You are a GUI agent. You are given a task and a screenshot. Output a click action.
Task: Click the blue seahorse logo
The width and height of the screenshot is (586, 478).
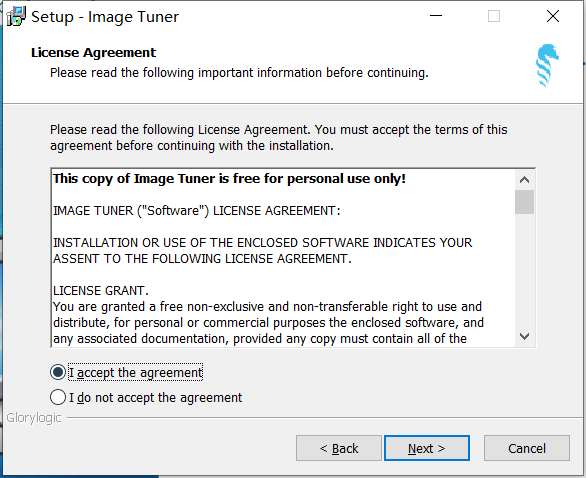547,66
